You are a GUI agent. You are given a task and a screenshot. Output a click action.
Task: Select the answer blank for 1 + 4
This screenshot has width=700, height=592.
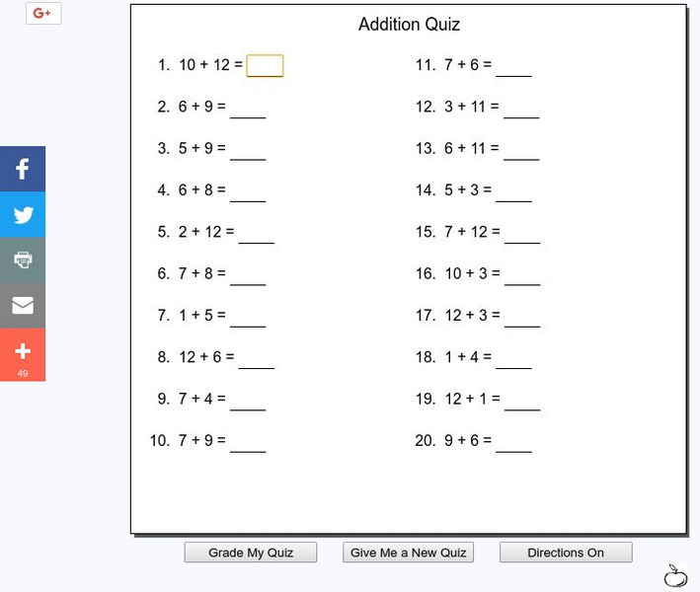click(513, 357)
